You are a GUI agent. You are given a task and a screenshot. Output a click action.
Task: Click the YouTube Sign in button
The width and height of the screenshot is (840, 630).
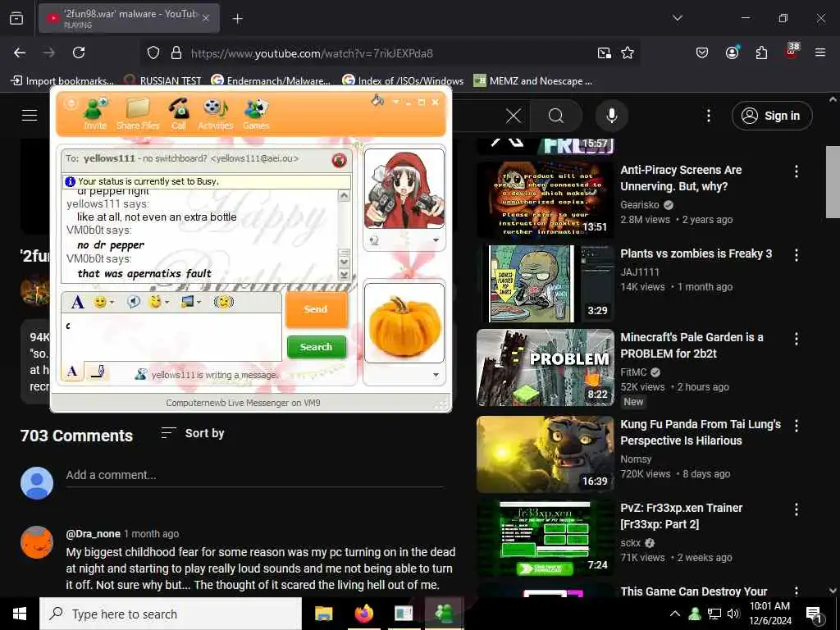point(772,116)
